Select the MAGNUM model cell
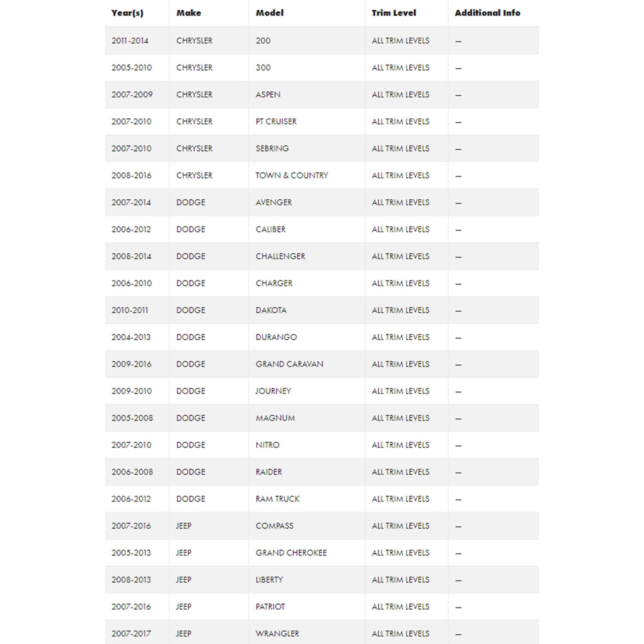This screenshot has height=644, width=644. [x=307, y=418]
